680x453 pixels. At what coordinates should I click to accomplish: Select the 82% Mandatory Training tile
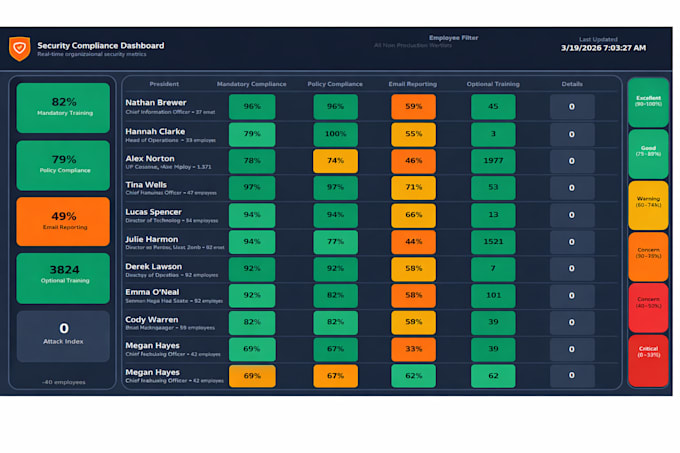coord(63,108)
